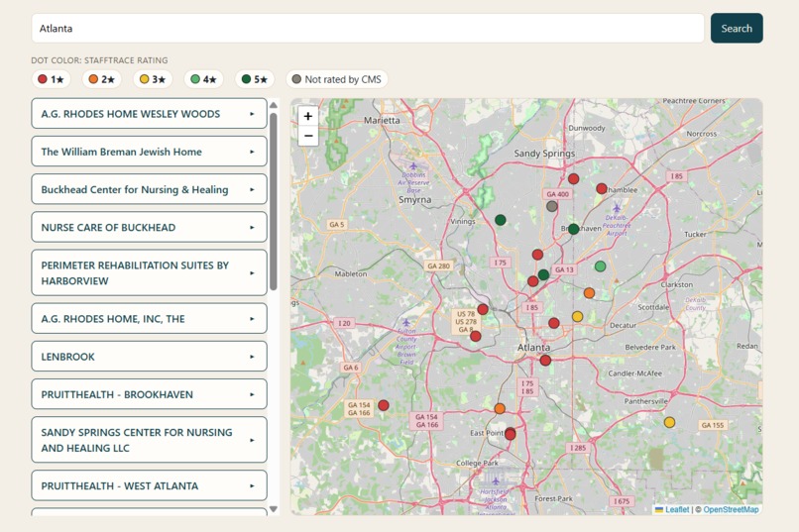Focus the Atlanta search input field
This screenshot has width=799, height=532.
pyautogui.click(x=368, y=28)
